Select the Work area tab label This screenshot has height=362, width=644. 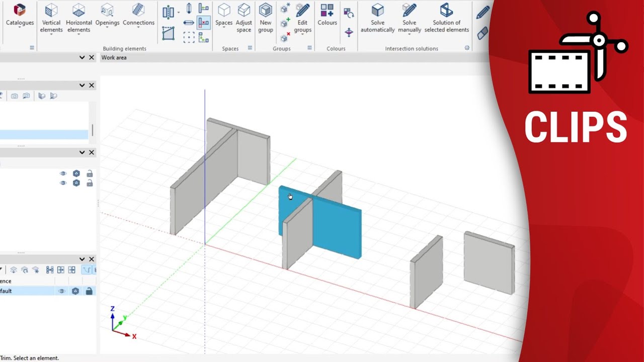click(114, 58)
